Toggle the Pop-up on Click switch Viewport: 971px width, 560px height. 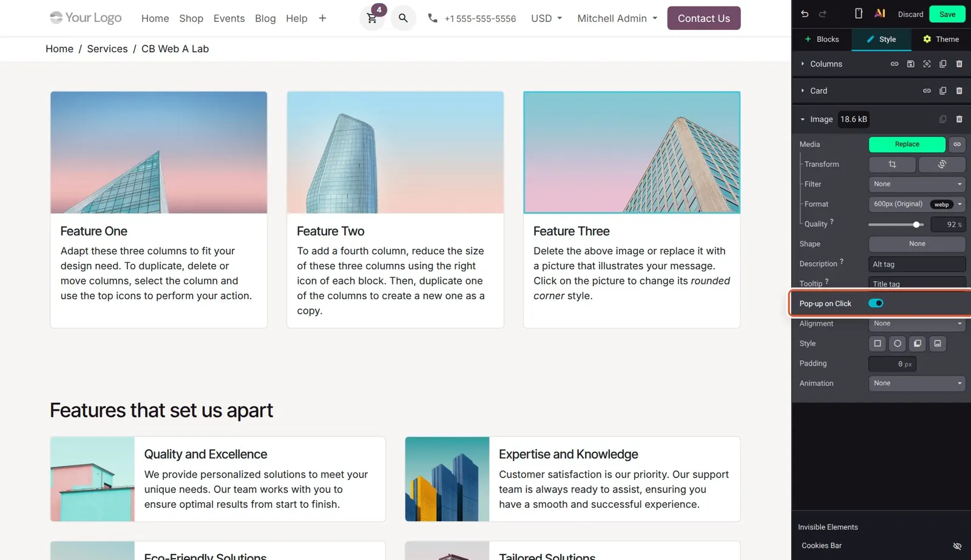click(x=876, y=303)
